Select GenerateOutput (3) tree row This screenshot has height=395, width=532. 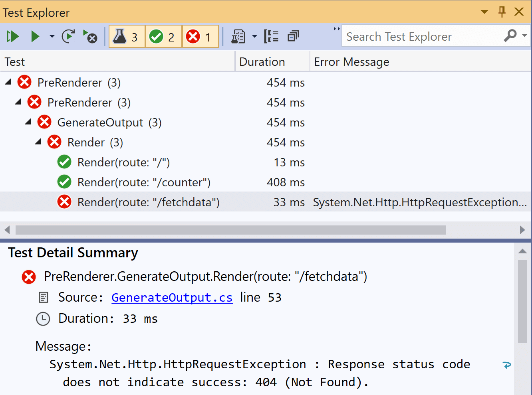266,122
